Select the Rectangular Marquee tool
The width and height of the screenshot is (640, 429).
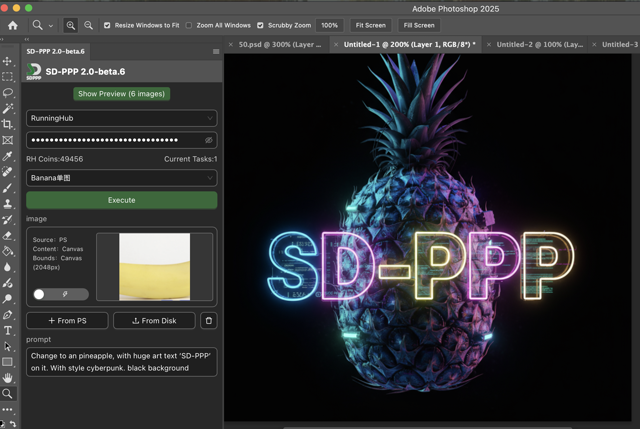pos(7,77)
